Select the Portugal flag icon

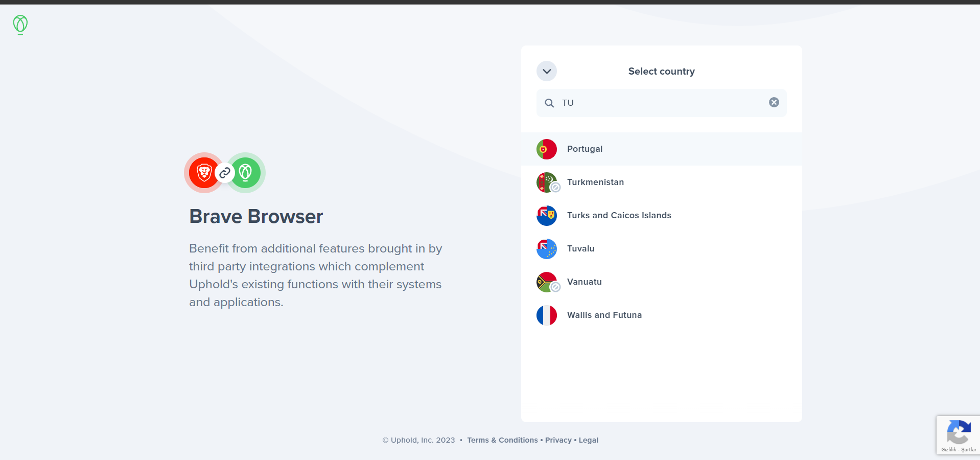[547, 149]
